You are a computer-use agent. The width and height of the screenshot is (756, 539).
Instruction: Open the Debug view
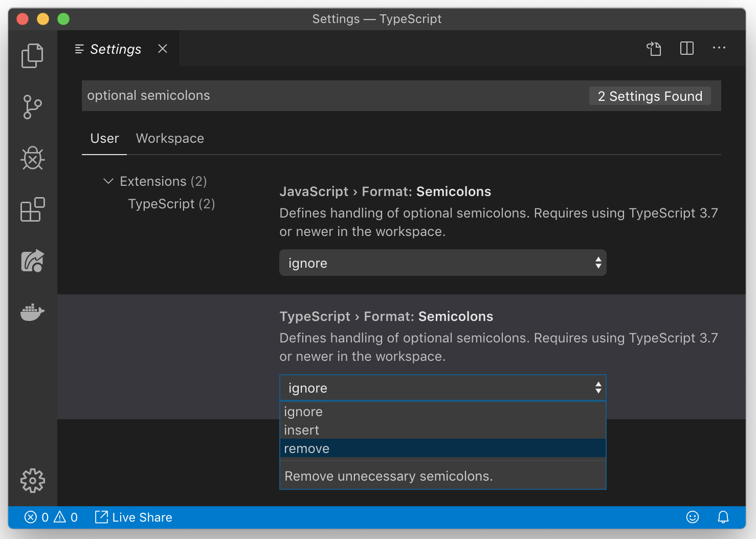pos(32,158)
